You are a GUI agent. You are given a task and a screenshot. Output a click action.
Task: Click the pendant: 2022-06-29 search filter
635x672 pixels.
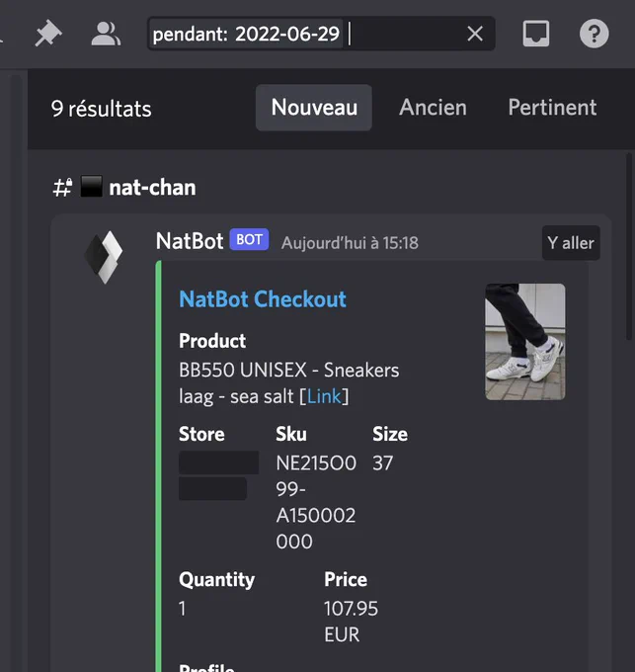click(246, 34)
